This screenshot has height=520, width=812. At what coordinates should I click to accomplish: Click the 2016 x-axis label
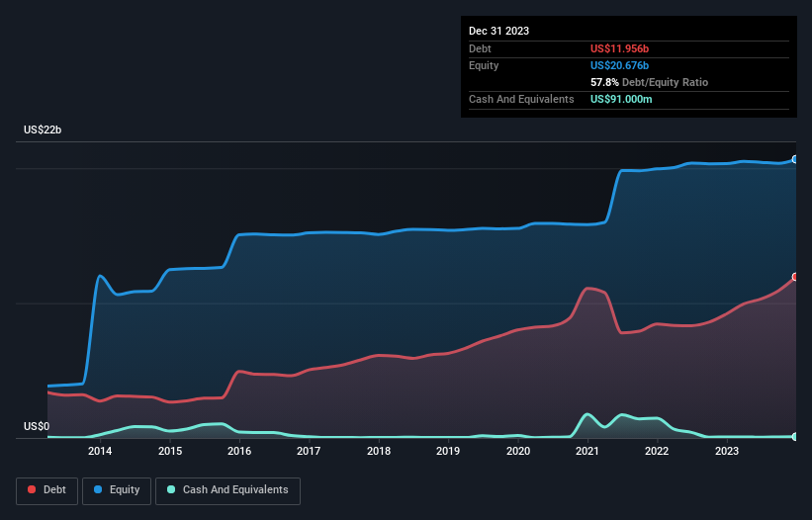(239, 451)
